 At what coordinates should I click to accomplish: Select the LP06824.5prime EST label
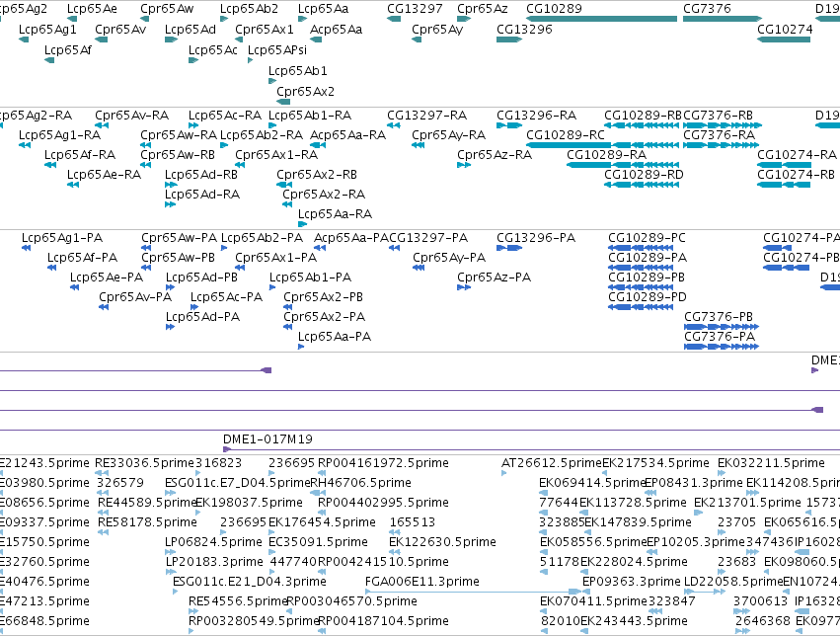coord(214,542)
